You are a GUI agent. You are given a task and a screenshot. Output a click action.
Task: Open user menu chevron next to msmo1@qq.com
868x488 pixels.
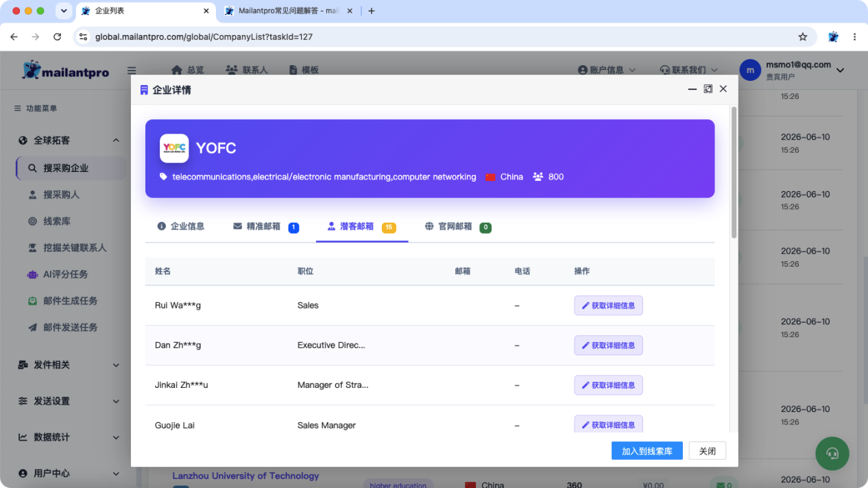coord(840,70)
